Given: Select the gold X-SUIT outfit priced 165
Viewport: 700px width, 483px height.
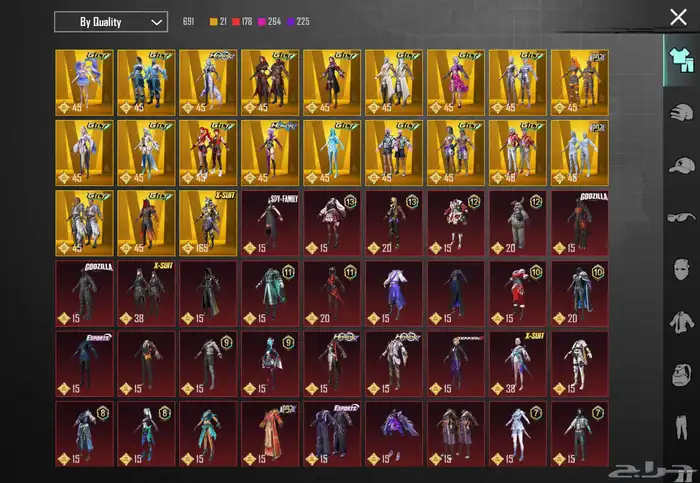Looking at the screenshot, I should (208, 222).
